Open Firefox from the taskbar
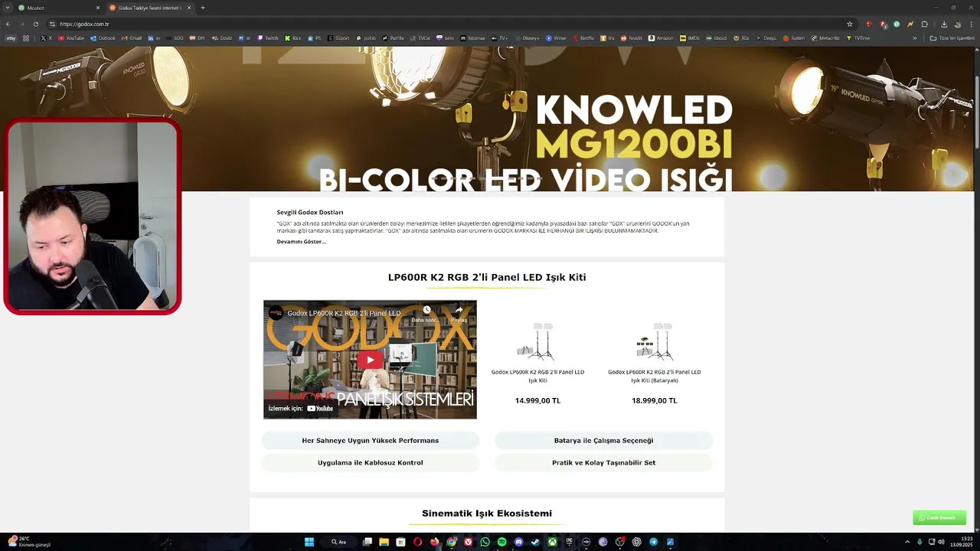980x551 pixels. click(x=435, y=542)
